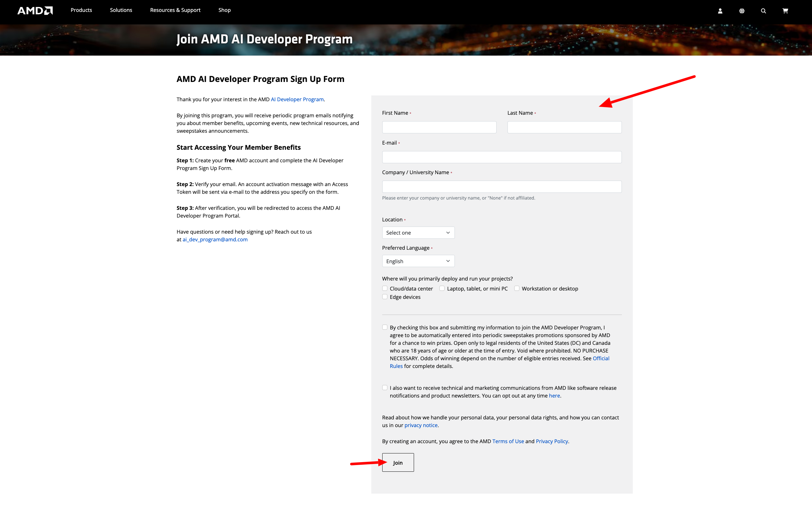
Task: Click the ai_dev_program@amd.com email link
Action: tap(215, 239)
